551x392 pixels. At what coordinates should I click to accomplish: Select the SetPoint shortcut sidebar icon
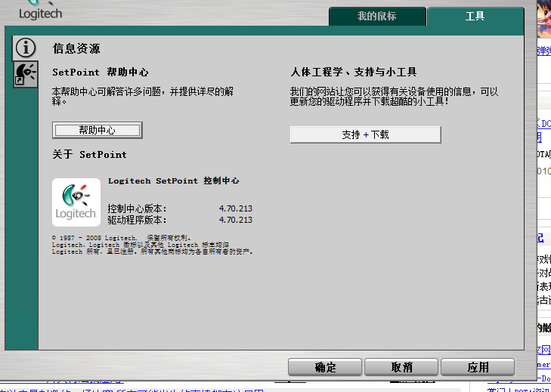click(26, 75)
